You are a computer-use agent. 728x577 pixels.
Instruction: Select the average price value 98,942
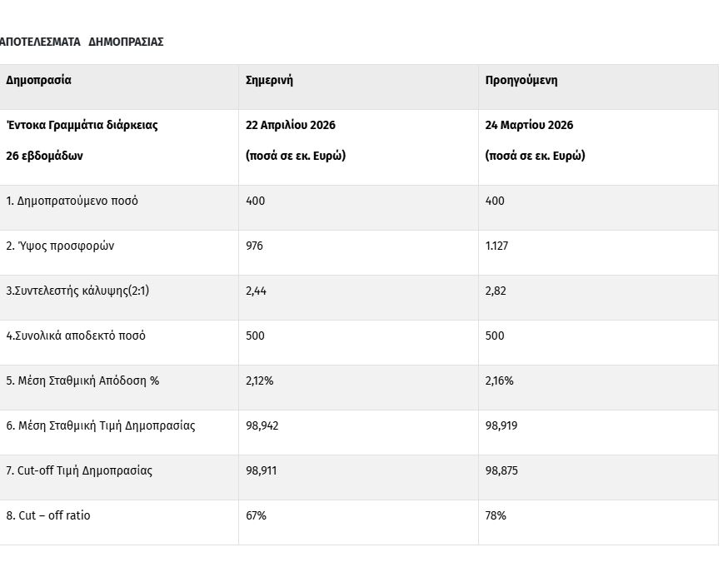click(x=262, y=425)
